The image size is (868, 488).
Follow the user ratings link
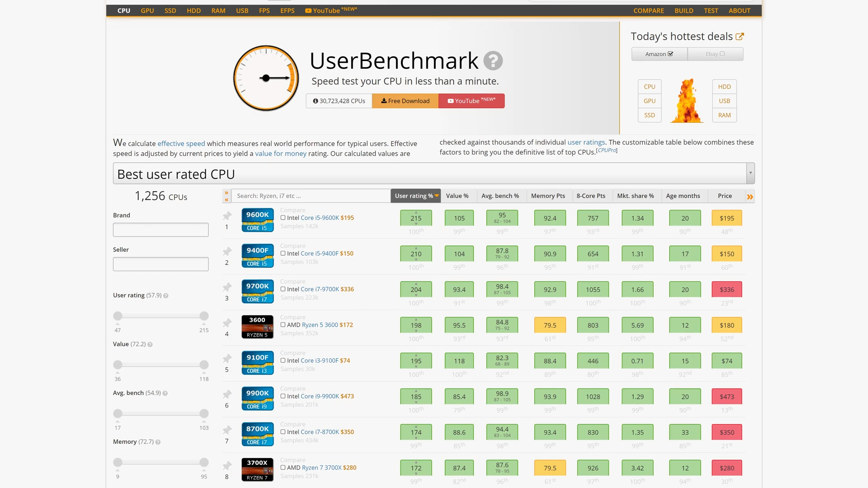tap(586, 142)
